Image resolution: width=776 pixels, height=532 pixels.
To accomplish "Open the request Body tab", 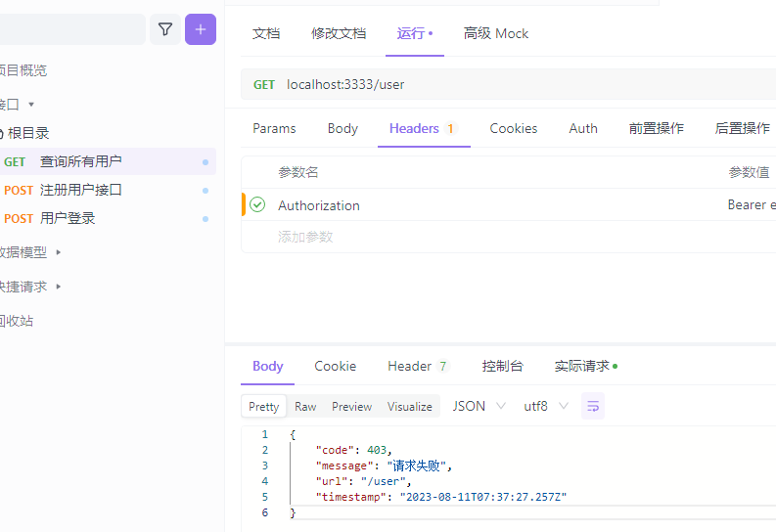I will [342, 128].
